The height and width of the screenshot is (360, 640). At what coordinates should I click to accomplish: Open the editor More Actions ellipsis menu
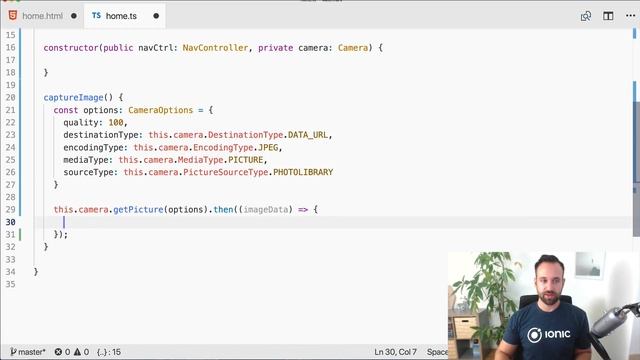630,16
